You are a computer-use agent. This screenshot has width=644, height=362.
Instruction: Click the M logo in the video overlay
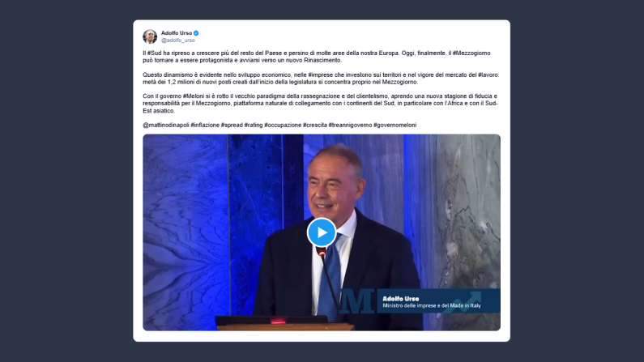(x=357, y=301)
